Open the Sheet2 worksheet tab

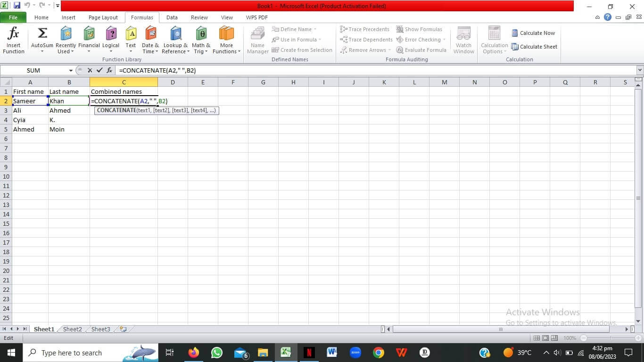(73, 329)
